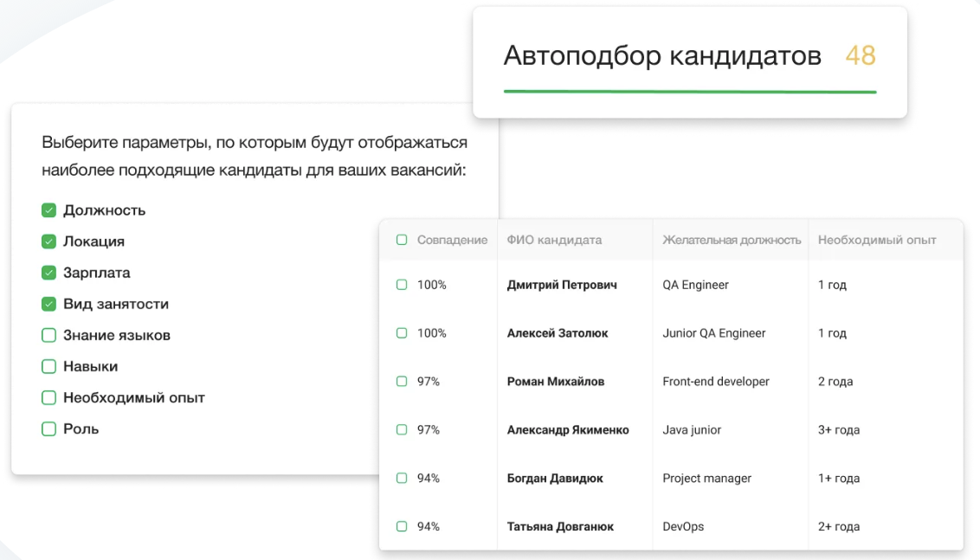Image resolution: width=980 pixels, height=560 pixels.
Task: Click the QA Engineer position cell
Action: point(696,285)
